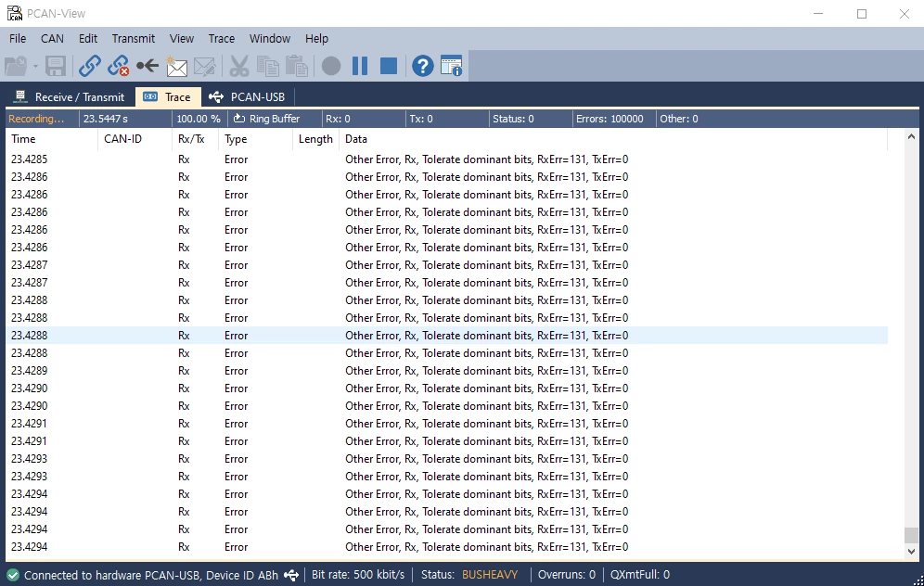Click the window info icon in toolbar
The width and height of the screenshot is (924, 586).
coord(452,66)
